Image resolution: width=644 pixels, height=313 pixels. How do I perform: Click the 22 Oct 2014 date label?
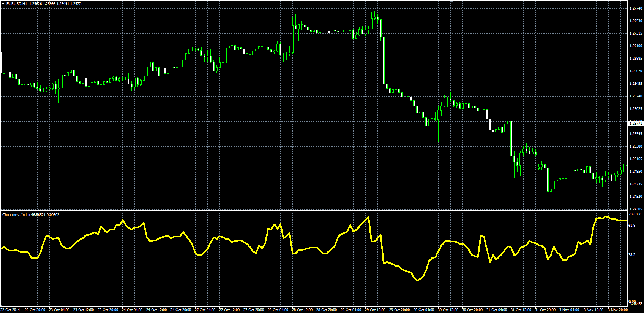click(x=10, y=310)
